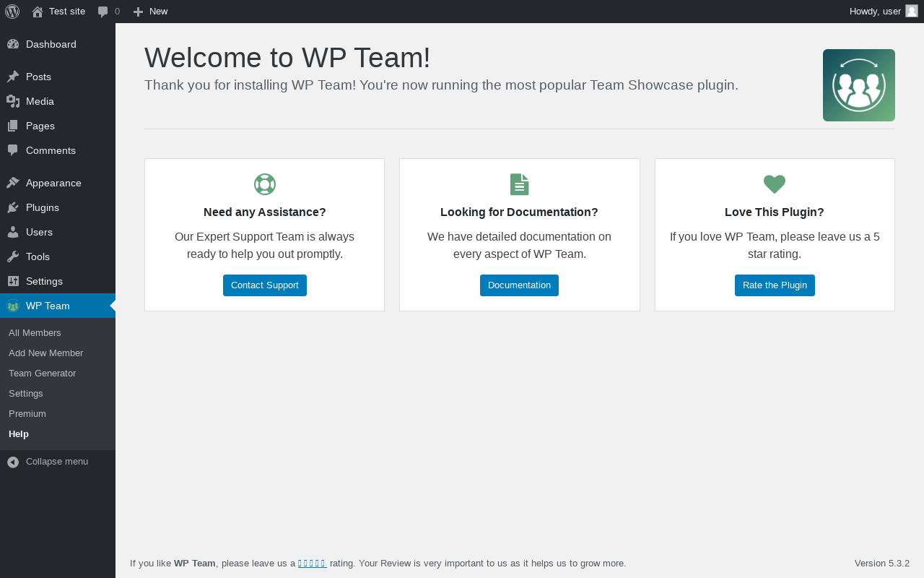Open the New content menu label

[x=159, y=12]
